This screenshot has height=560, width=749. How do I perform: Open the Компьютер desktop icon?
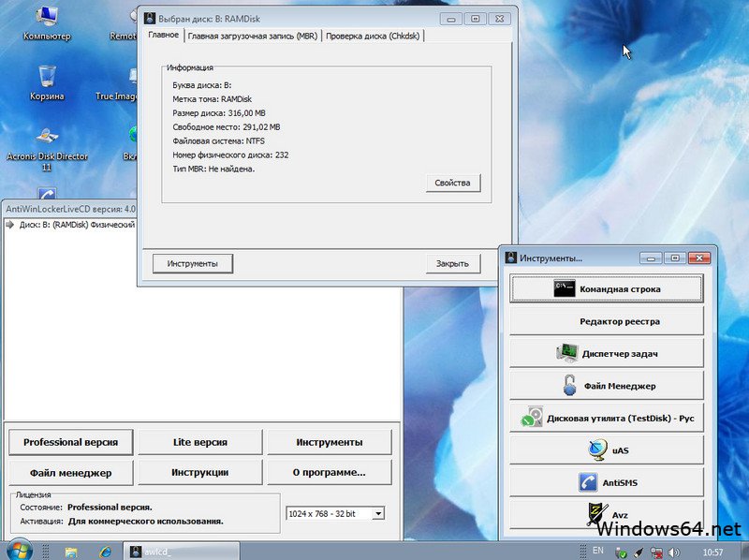[x=47, y=24]
